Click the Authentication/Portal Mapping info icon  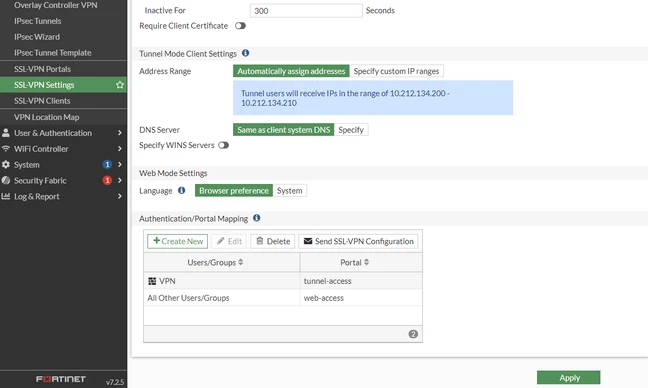tap(257, 218)
